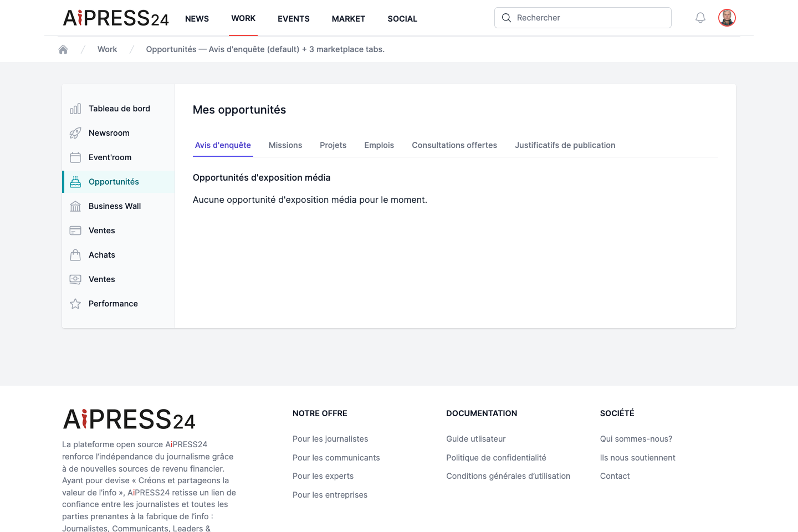This screenshot has height=532, width=798.
Task: Open Tableau de bord bar chart icon
Action: tap(75, 109)
